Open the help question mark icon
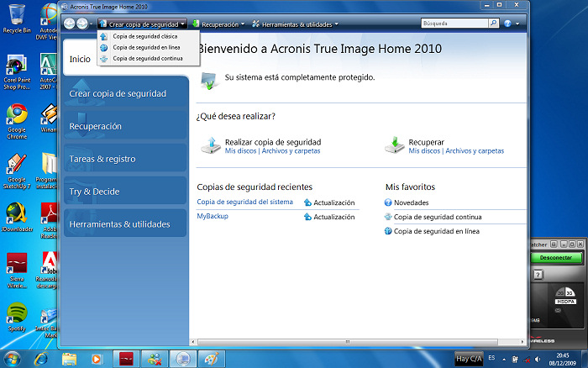The height and width of the screenshot is (368, 588). 507,24
